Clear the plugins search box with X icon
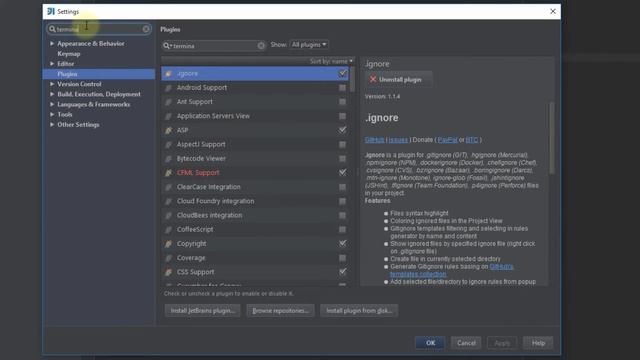Viewport: 640px width, 360px height. pyautogui.click(x=261, y=46)
